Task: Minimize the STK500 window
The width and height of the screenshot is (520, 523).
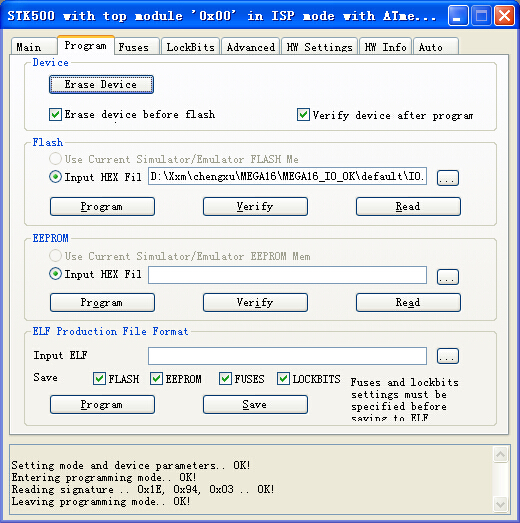Action: click(458, 16)
